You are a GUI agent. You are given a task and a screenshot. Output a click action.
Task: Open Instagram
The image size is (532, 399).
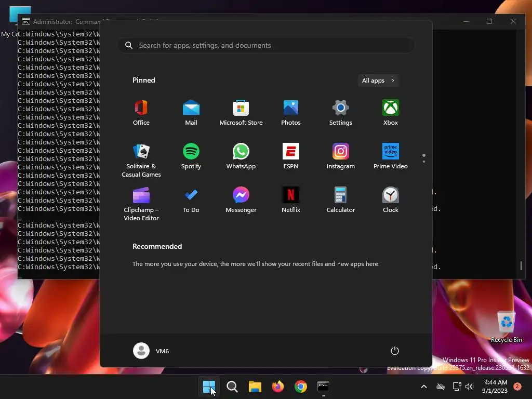(341, 156)
